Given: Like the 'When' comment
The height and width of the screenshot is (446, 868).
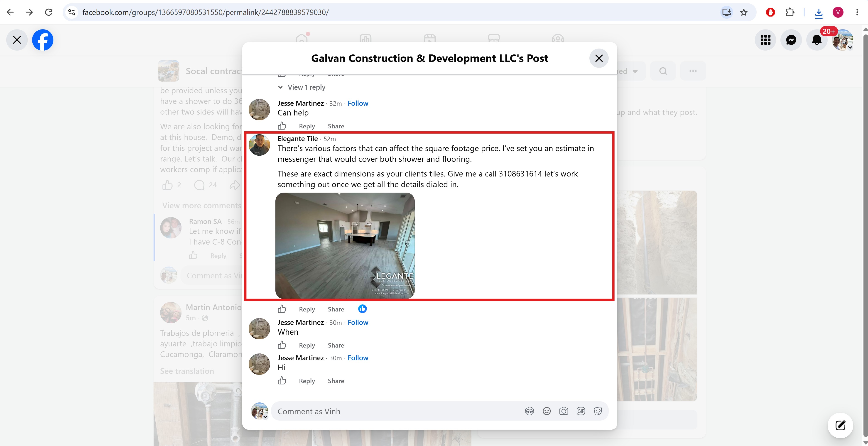Looking at the screenshot, I should coord(282,345).
